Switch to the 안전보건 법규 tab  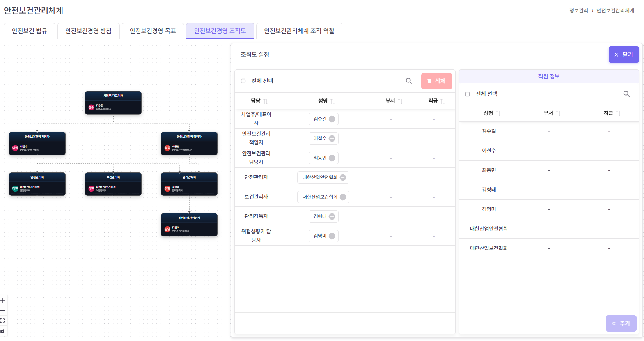(x=30, y=31)
